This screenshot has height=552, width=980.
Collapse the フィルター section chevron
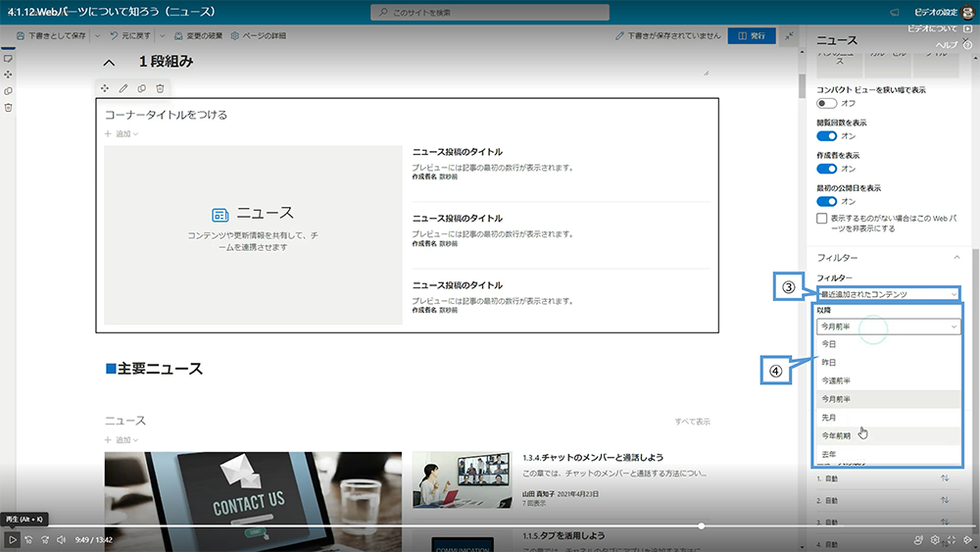(x=956, y=258)
